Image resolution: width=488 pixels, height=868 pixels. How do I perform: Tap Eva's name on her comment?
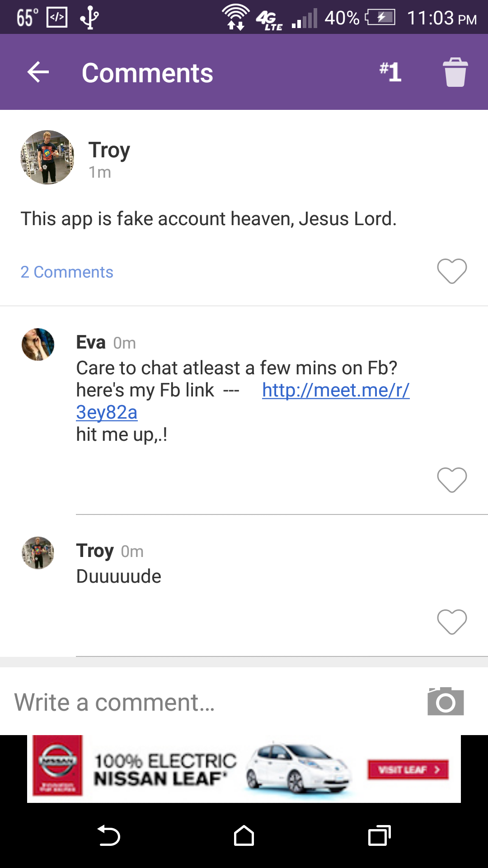91,342
